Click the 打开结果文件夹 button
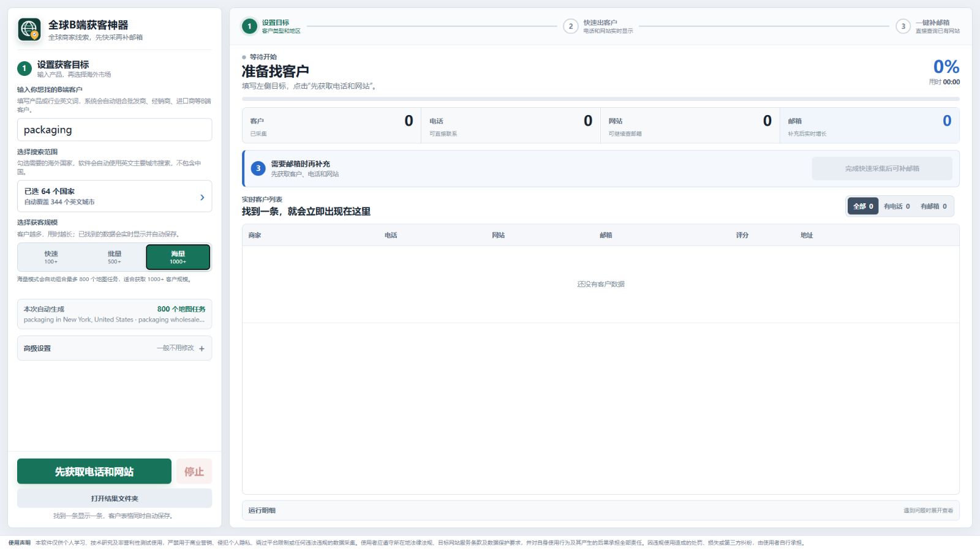This screenshot has height=551, width=980. [x=115, y=498]
